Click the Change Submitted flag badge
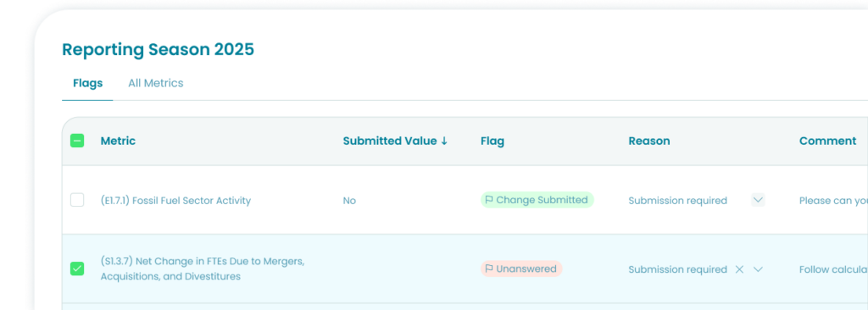868x310 pixels. [x=537, y=200]
